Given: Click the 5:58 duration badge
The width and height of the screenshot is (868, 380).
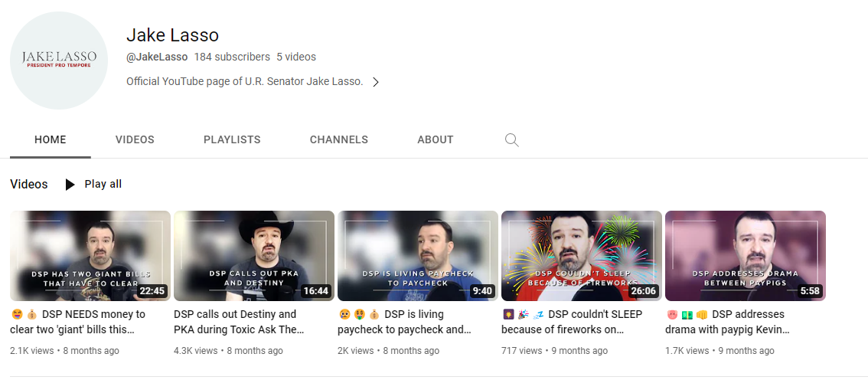Looking at the screenshot, I should [811, 291].
